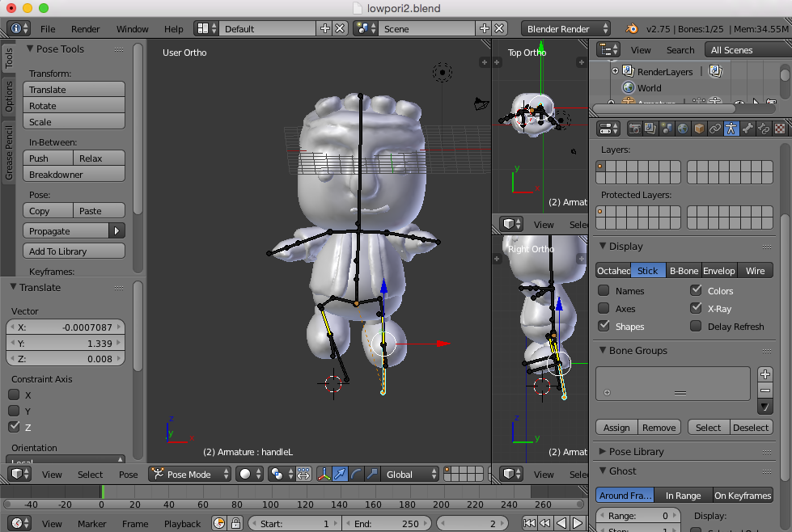Open the Render menu

[86, 28]
